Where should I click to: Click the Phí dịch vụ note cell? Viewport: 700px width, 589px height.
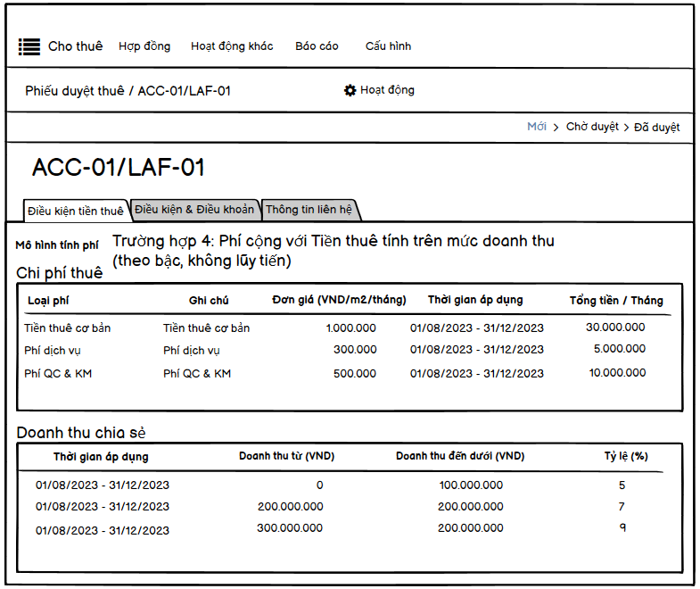point(192,351)
